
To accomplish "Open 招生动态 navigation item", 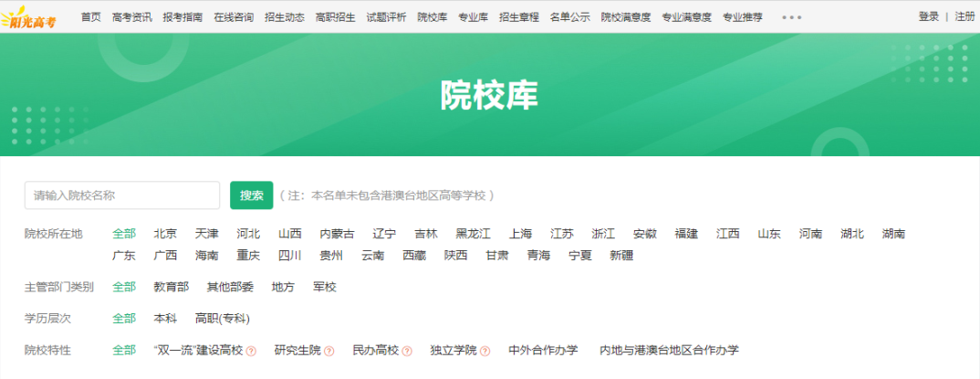I will (x=285, y=16).
